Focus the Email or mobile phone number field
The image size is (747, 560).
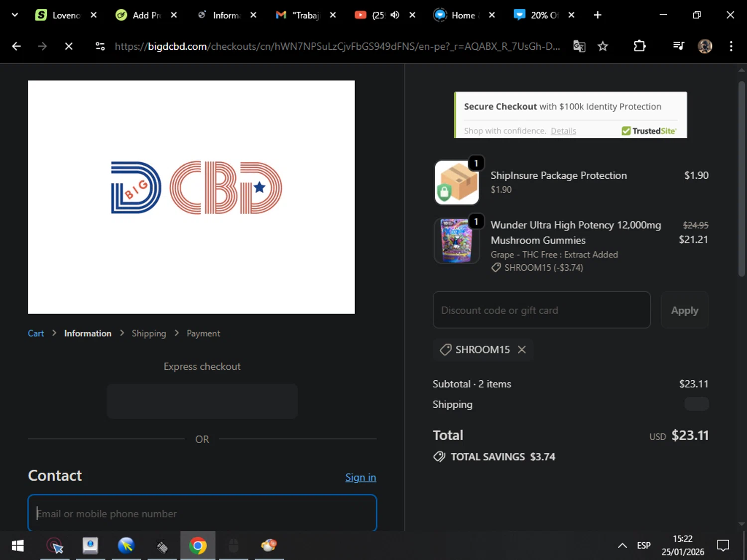[x=202, y=513]
